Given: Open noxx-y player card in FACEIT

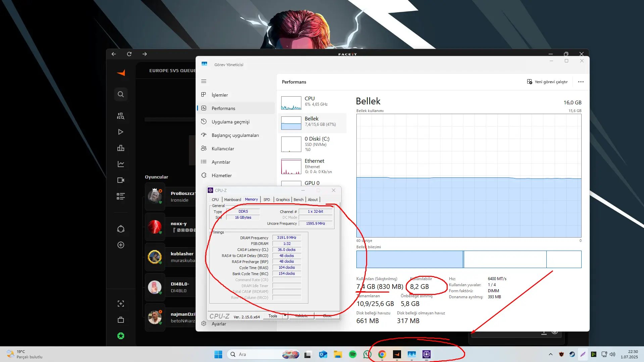Looking at the screenshot, I should [170, 227].
